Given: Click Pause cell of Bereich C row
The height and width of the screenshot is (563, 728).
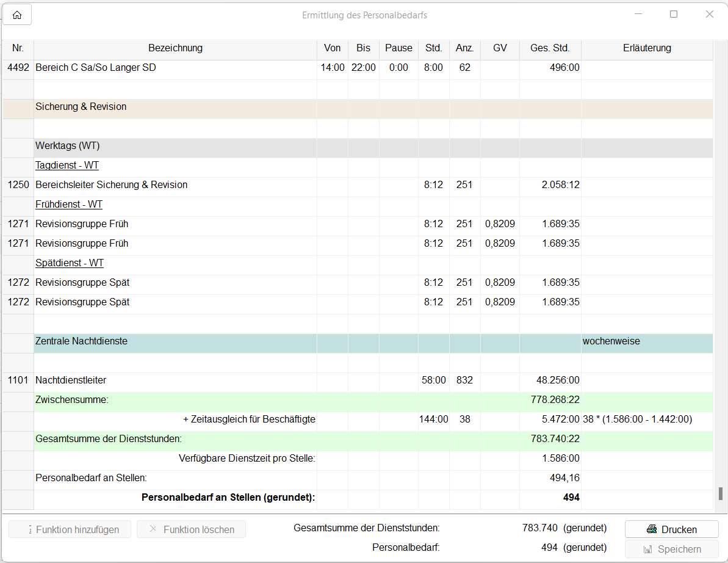Looking at the screenshot, I should coord(398,68).
